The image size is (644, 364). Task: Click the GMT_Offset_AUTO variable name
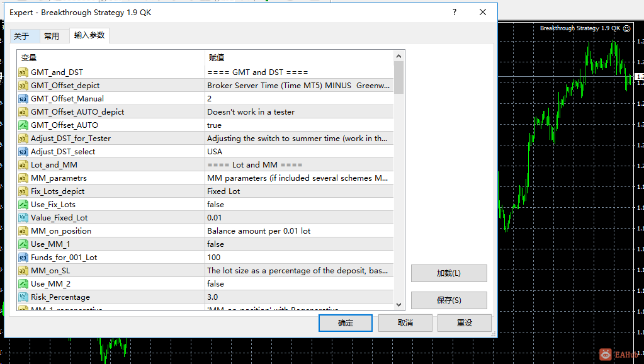point(64,125)
